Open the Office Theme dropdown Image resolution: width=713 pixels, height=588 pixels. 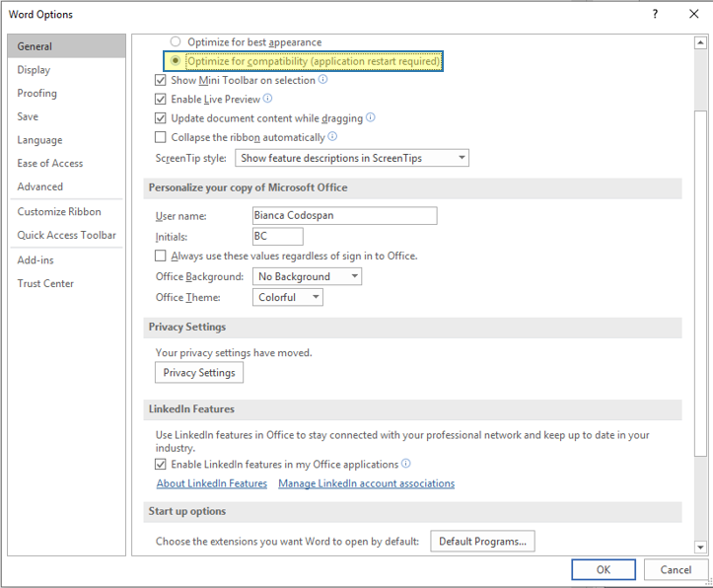288,297
